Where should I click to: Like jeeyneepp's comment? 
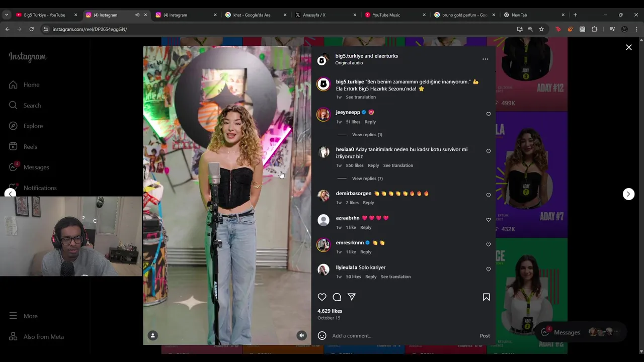point(488,114)
